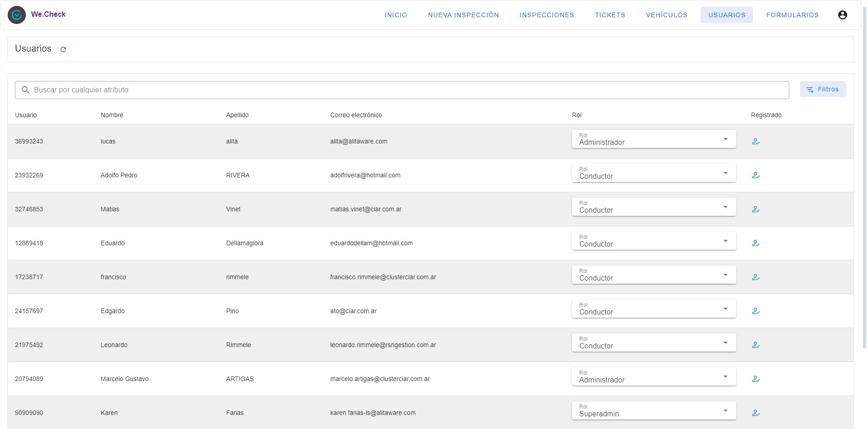Change the Superadmin role for Karen
The width and height of the screenshot is (868, 429).
click(x=653, y=411)
